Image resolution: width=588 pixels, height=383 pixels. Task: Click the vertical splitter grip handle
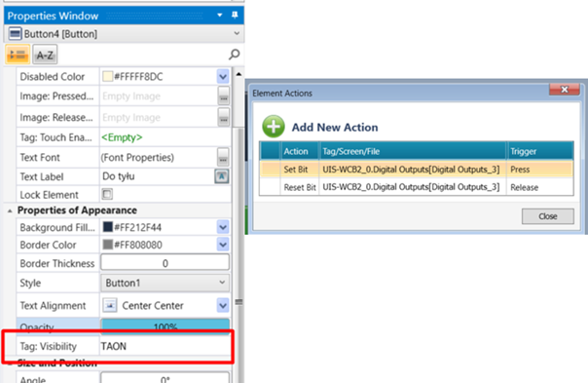(239, 302)
